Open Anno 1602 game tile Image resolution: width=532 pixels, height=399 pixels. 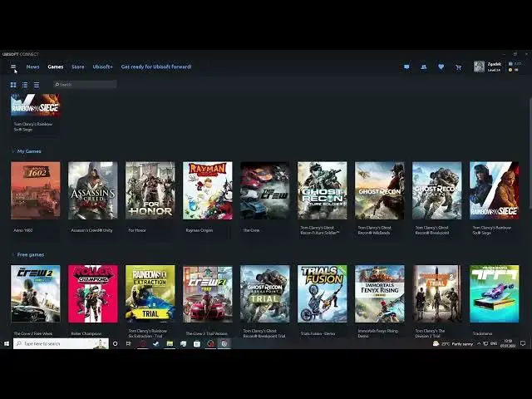click(35, 190)
